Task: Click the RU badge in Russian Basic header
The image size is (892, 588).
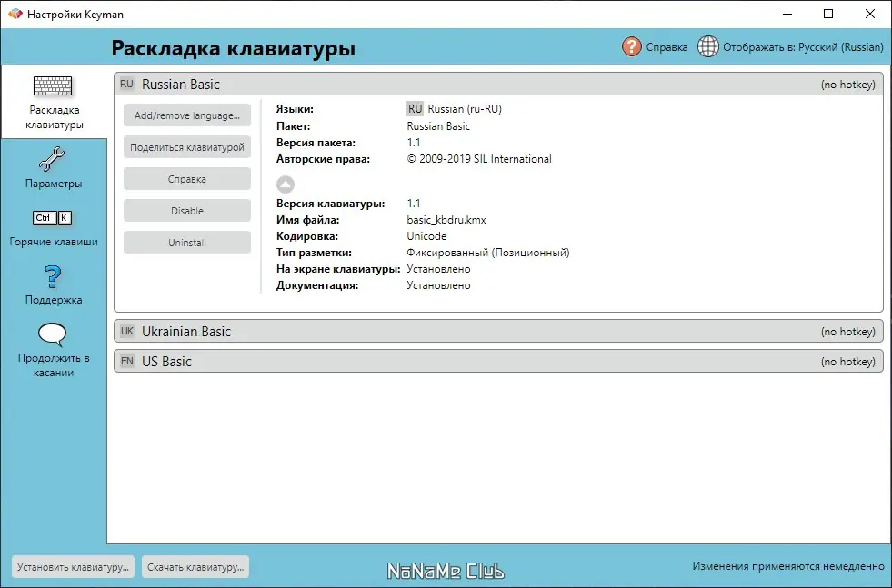Action: [126, 85]
